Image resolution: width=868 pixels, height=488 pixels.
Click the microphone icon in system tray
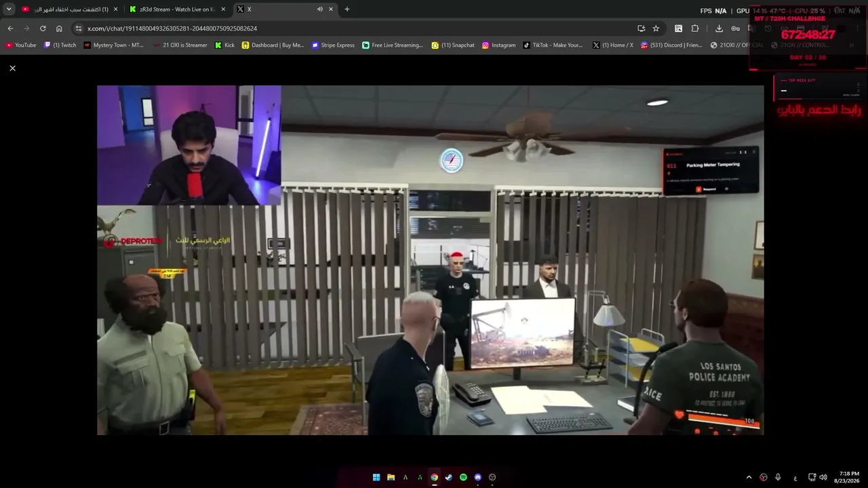(x=778, y=477)
